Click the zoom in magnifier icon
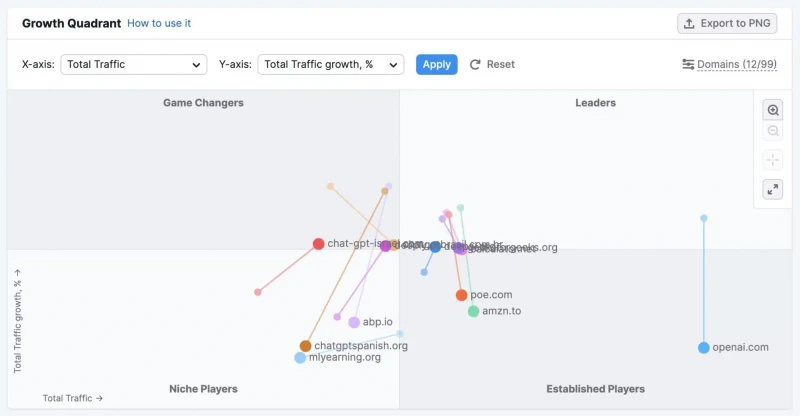The height and width of the screenshot is (416, 800). coord(773,110)
